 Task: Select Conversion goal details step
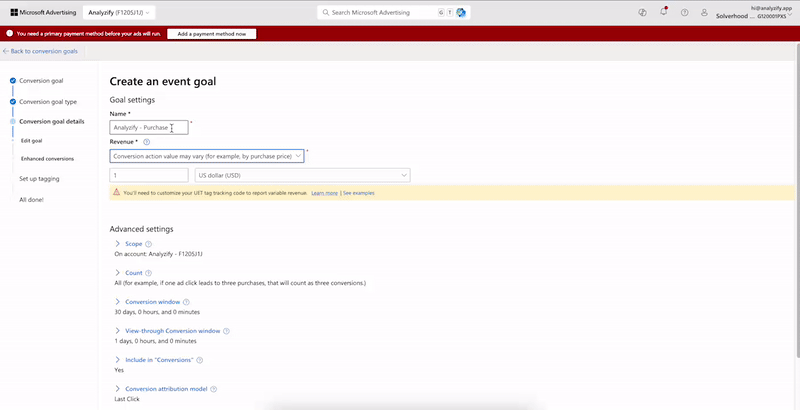coord(52,121)
